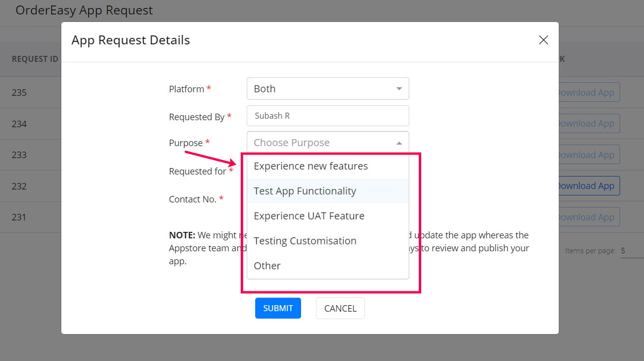Choose "Other" as the purpose
Image resolution: width=644 pixels, height=361 pixels.
pos(267,266)
